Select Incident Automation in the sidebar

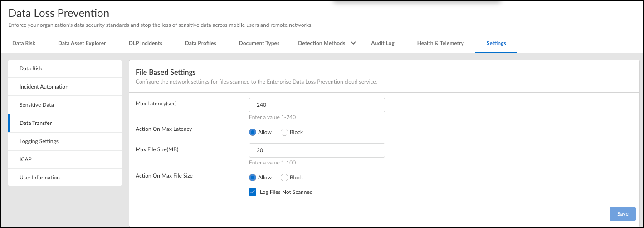44,87
